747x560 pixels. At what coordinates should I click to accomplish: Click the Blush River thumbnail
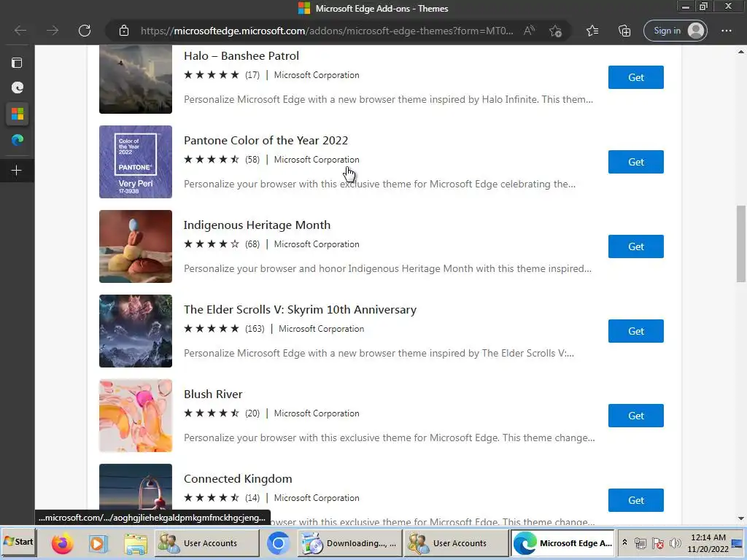click(x=136, y=416)
